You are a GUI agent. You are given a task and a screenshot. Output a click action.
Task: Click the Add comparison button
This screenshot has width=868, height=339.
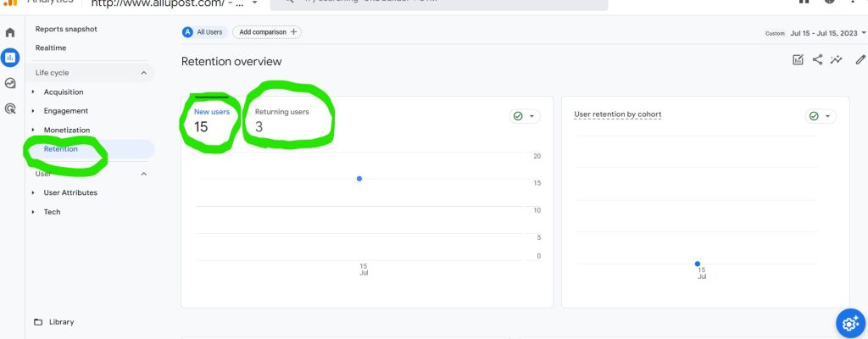click(x=267, y=32)
